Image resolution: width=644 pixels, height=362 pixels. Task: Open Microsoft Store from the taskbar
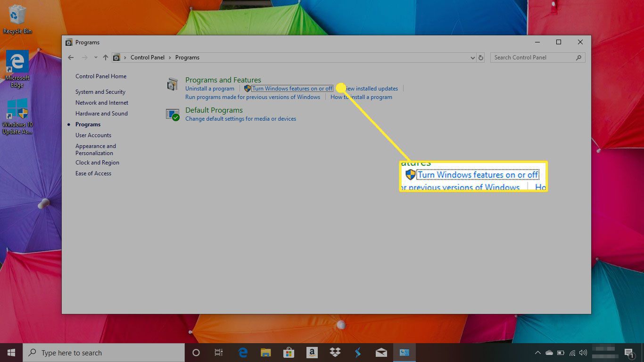(x=289, y=353)
